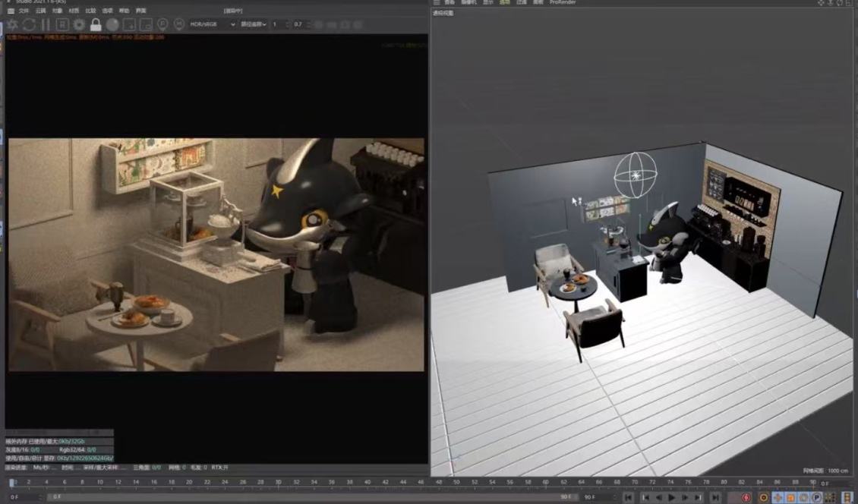Enable the render region tool
This screenshot has width=858, height=504.
[129, 24]
